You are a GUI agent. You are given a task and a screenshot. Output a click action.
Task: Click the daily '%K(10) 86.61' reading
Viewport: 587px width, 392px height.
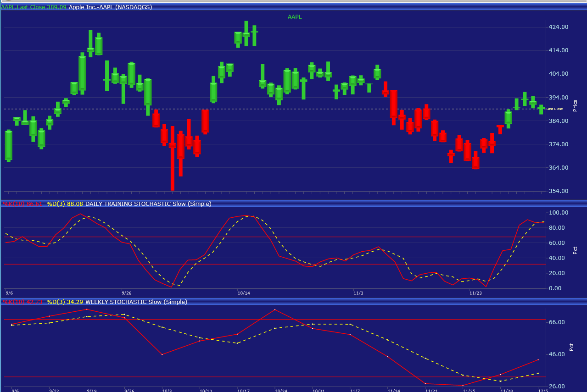click(23, 204)
